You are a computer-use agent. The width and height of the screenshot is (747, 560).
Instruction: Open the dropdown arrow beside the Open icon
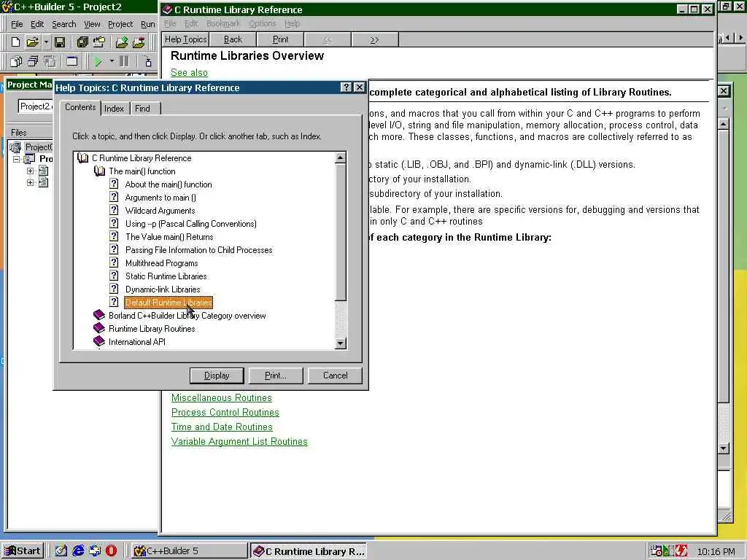click(x=46, y=42)
